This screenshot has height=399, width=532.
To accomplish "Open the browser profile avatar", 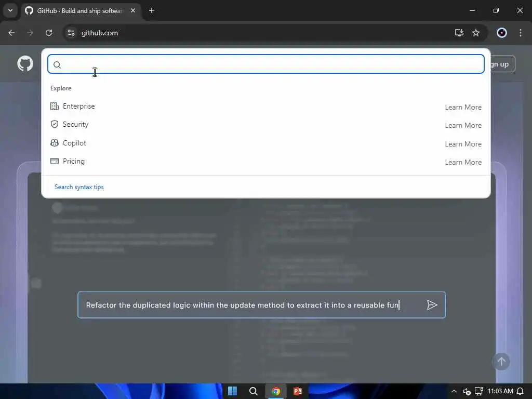I will [502, 33].
